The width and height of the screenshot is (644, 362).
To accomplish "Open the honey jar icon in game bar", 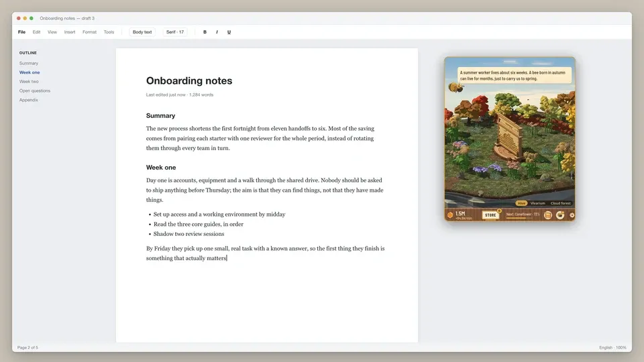I will [548, 215].
